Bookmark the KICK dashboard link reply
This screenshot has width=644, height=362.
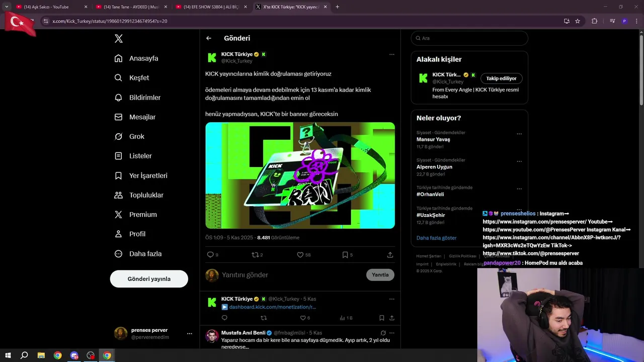pos(382,318)
